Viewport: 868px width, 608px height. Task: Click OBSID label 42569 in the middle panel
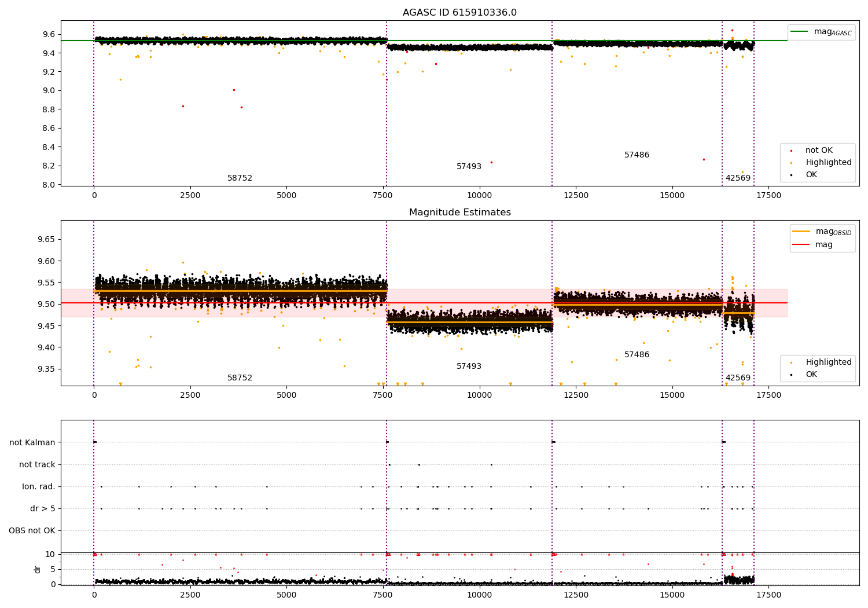738,378
